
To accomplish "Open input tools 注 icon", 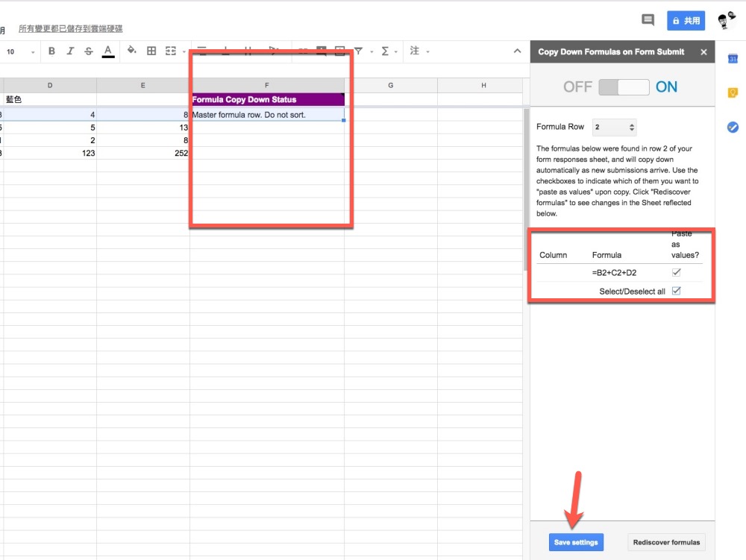I will pyautogui.click(x=414, y=51).
